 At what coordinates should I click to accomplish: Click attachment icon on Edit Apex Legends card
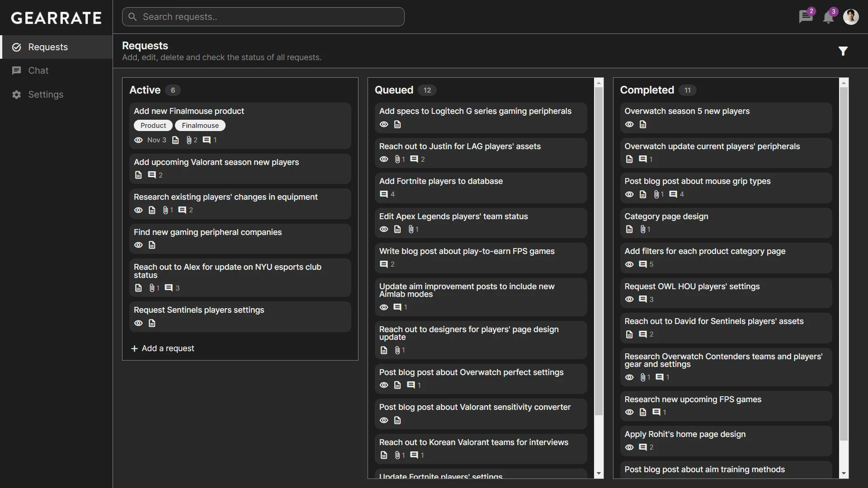[411, 230]
